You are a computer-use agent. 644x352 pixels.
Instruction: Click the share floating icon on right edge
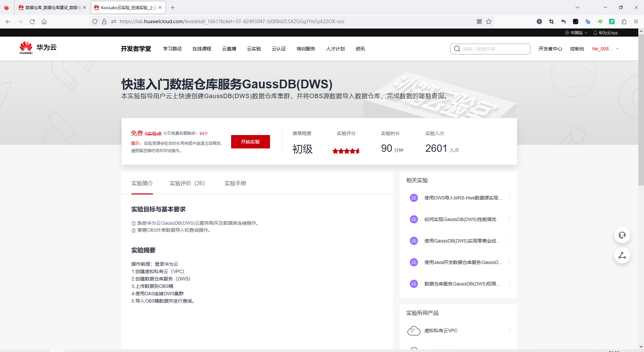pos(622,256)
